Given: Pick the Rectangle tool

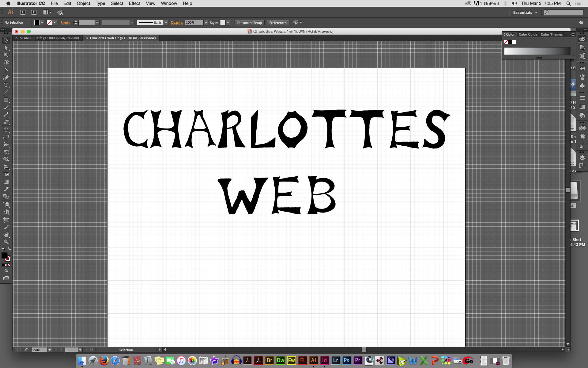Looking at the screenshot, I should point(6,100).
